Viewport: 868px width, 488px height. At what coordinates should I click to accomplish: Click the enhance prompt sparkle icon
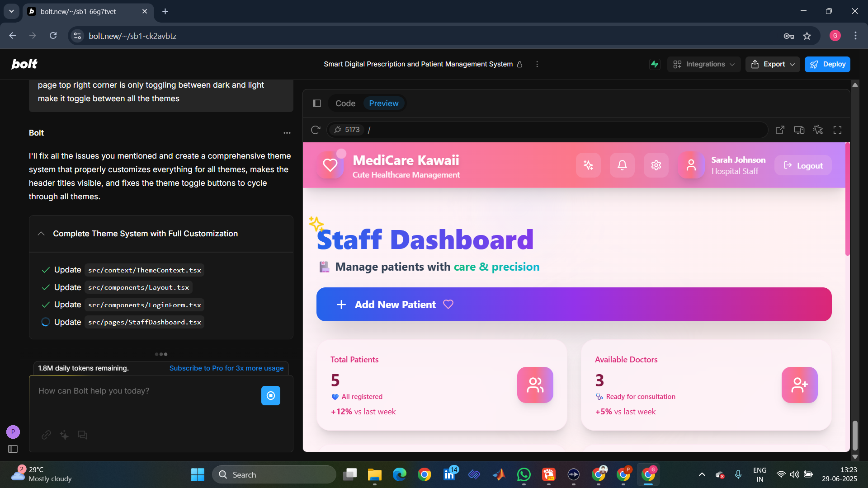[x=64, y=435]
